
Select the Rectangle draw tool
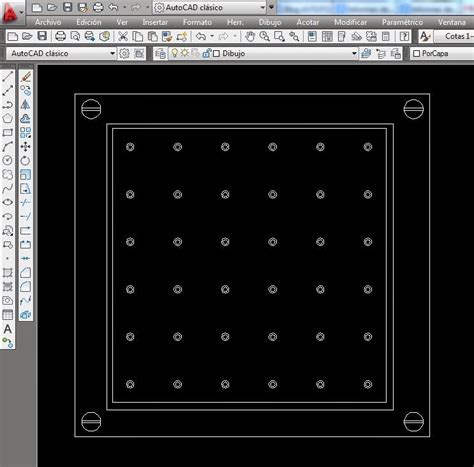[x=7, y=132]
